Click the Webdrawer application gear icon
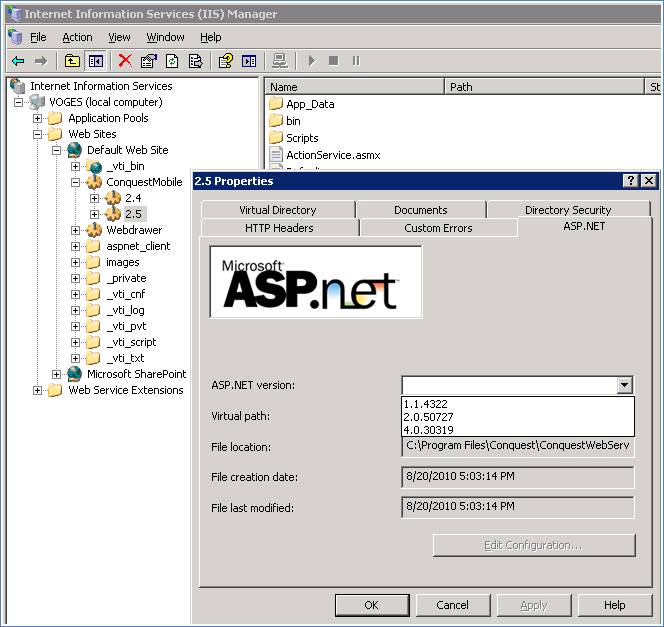Image resolution: width=664 pixels, height=627 pixels. (94, 230)
